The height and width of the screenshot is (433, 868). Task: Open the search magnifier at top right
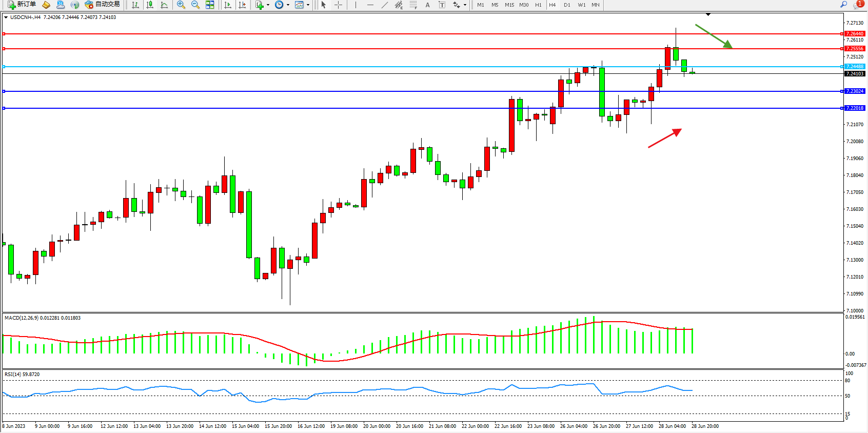(843, 5)
